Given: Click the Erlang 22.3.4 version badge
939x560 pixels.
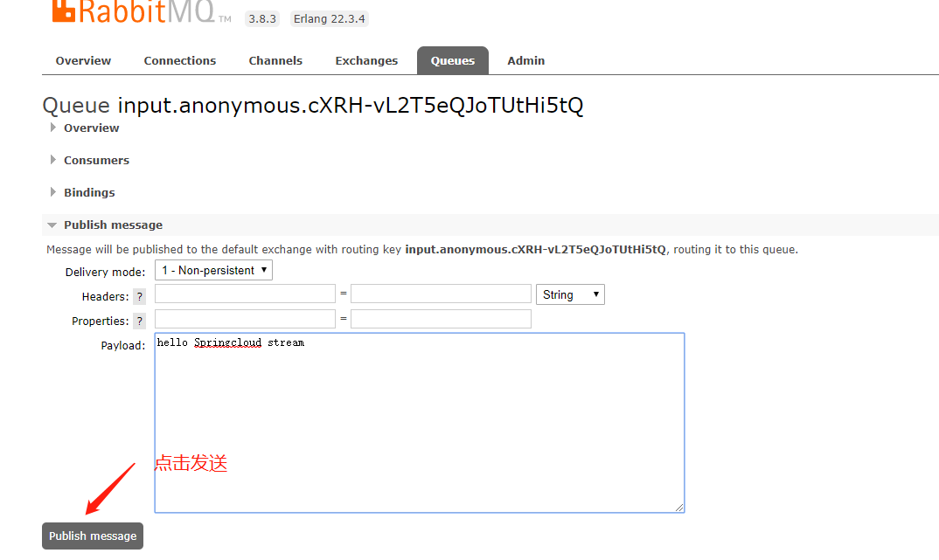Looking at the screenshot, I should point(329,19).
